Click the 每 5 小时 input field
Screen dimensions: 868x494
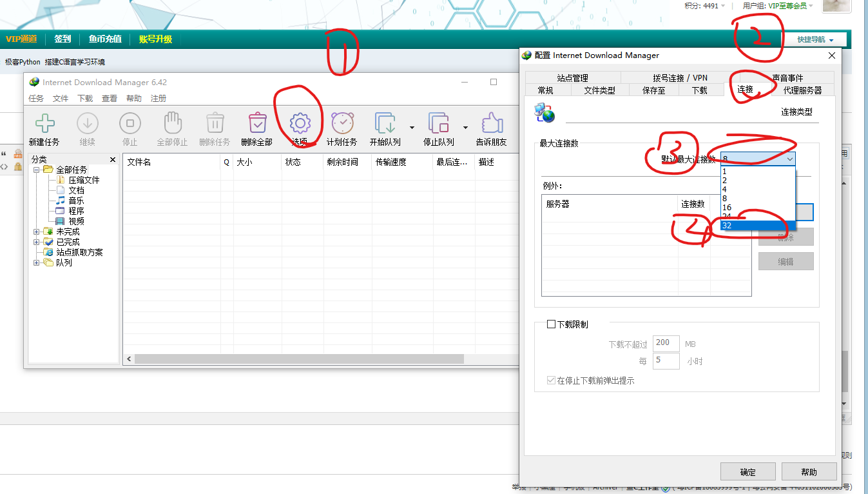pyautogui.click(x=666, y=361)
